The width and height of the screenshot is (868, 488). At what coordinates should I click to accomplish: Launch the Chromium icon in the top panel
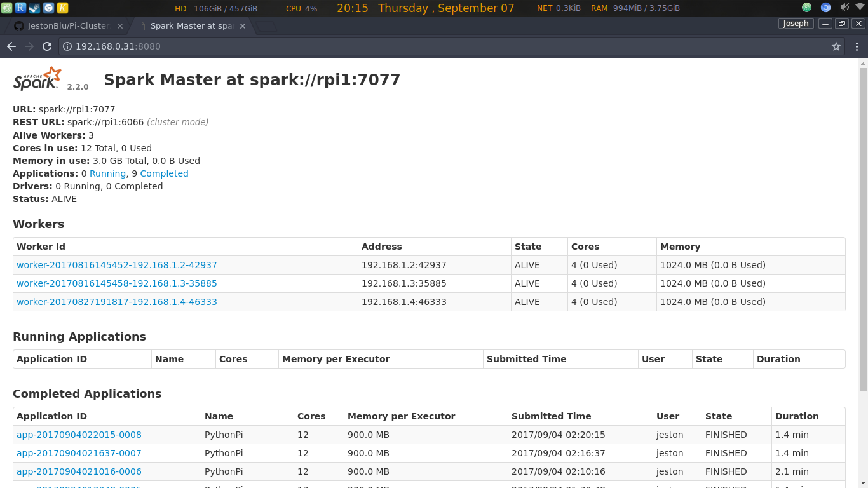click(48, 8)
